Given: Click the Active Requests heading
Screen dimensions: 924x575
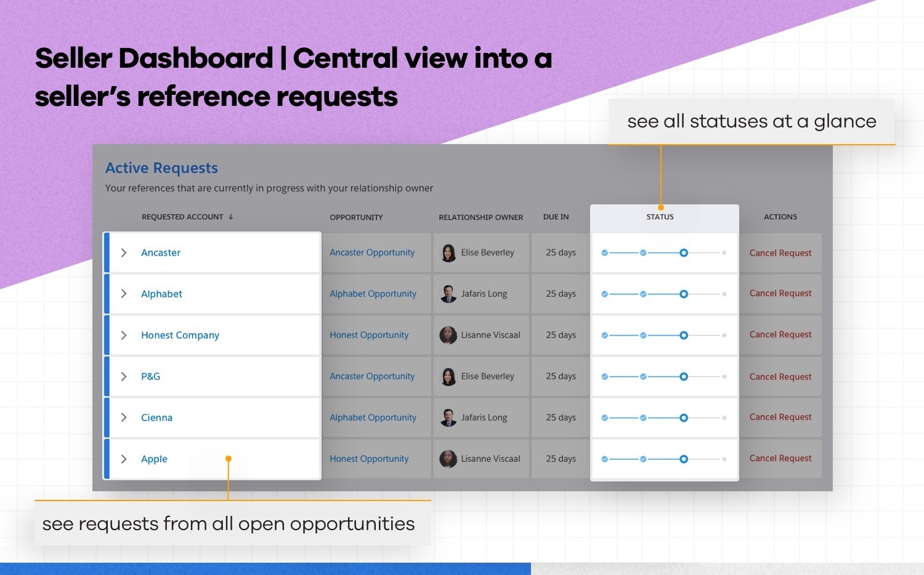Looking at the screenshot, I should tap(161, 168).
